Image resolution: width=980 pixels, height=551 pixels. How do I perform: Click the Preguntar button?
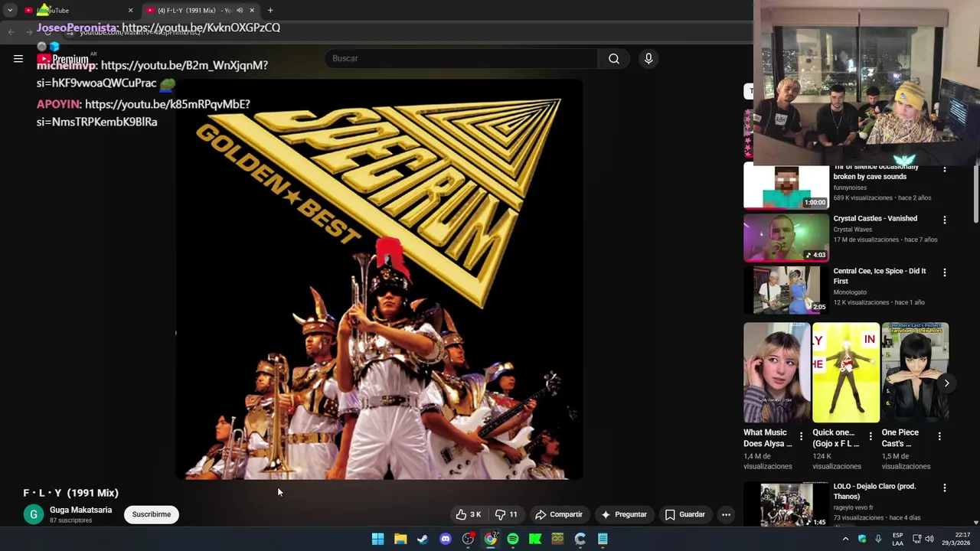coord(624,514)
